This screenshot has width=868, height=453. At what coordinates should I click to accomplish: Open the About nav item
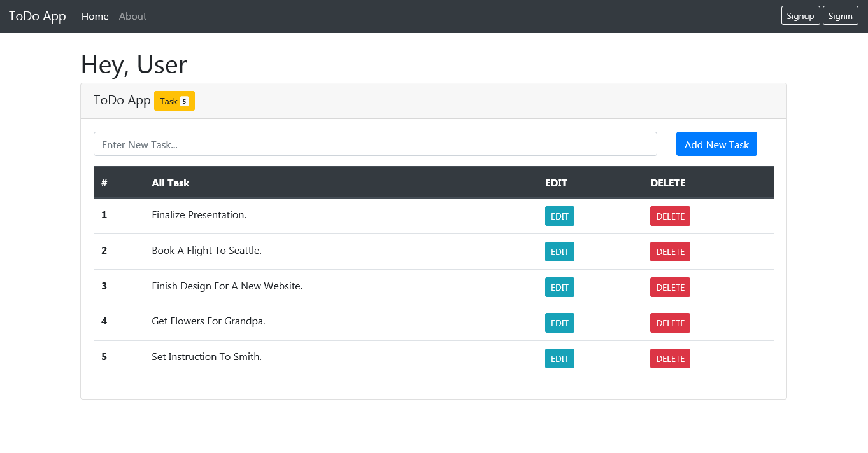point(132,16)
